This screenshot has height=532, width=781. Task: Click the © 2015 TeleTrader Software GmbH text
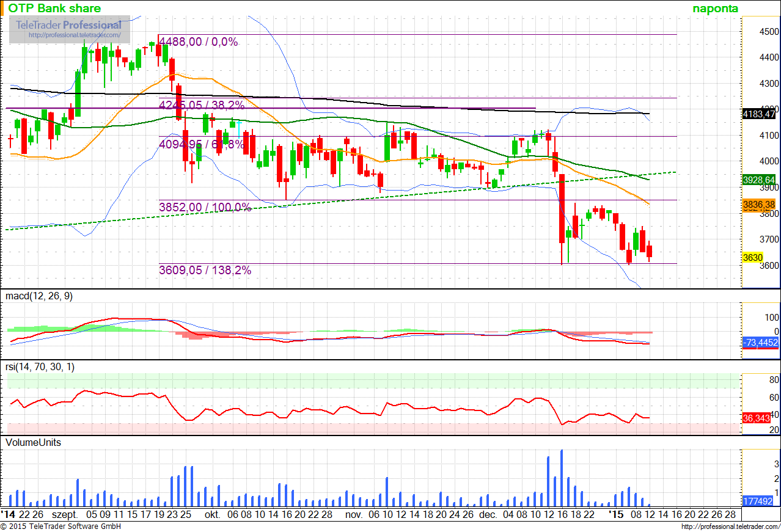[x=61, y=527]
